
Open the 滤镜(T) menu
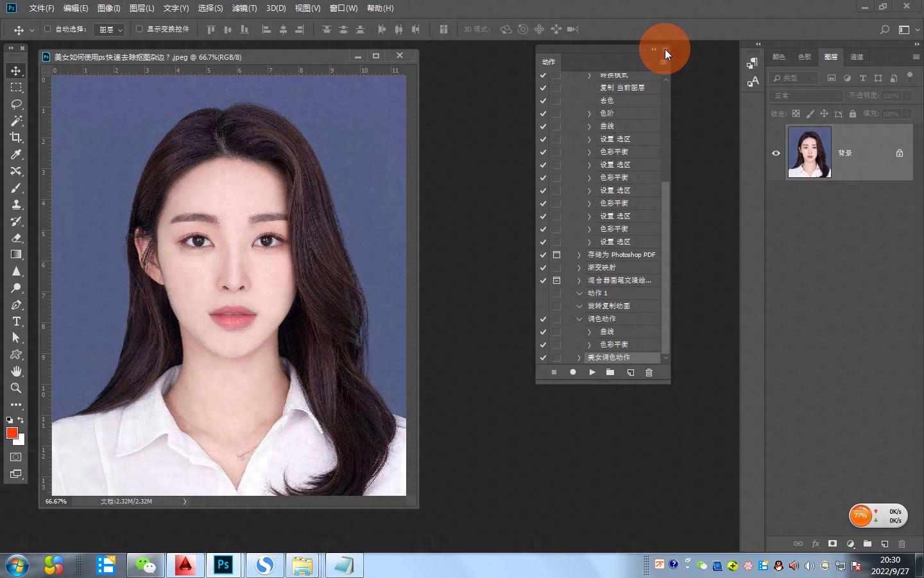tap(244, 8)
